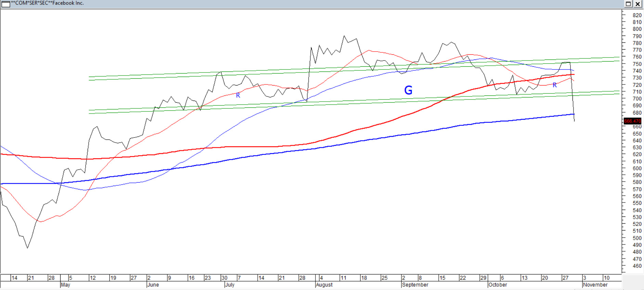Close the Facebook Inc. chart window

[638, 4]
